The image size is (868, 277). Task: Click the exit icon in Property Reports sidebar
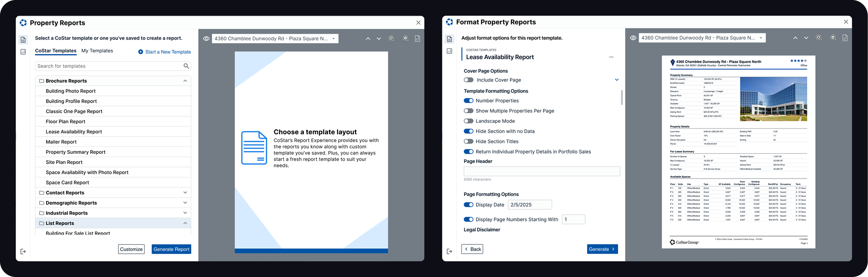[x=23, y=251]
